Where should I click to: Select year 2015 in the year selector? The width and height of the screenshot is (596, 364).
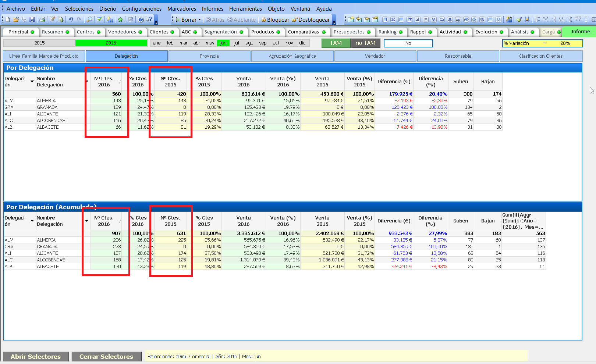39,43
